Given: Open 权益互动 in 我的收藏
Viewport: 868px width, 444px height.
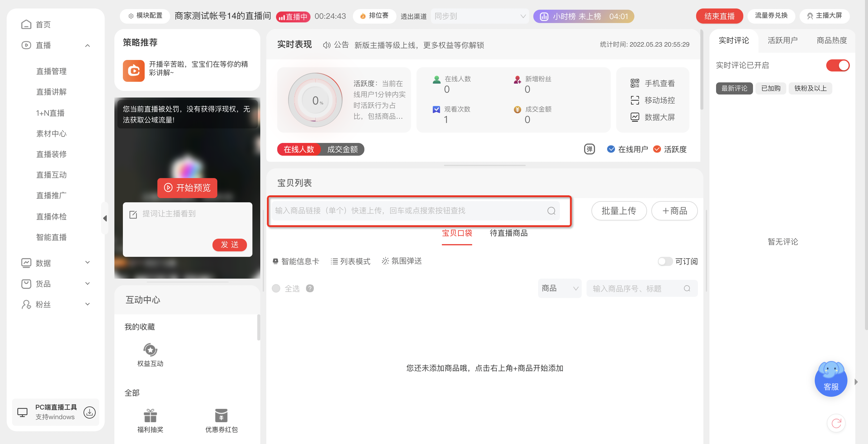Looking at the screenshot, I should tap(150, 355).
